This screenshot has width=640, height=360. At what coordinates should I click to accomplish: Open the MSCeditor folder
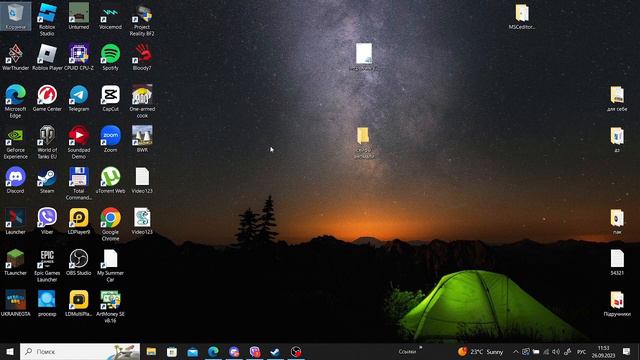[522, 16]
